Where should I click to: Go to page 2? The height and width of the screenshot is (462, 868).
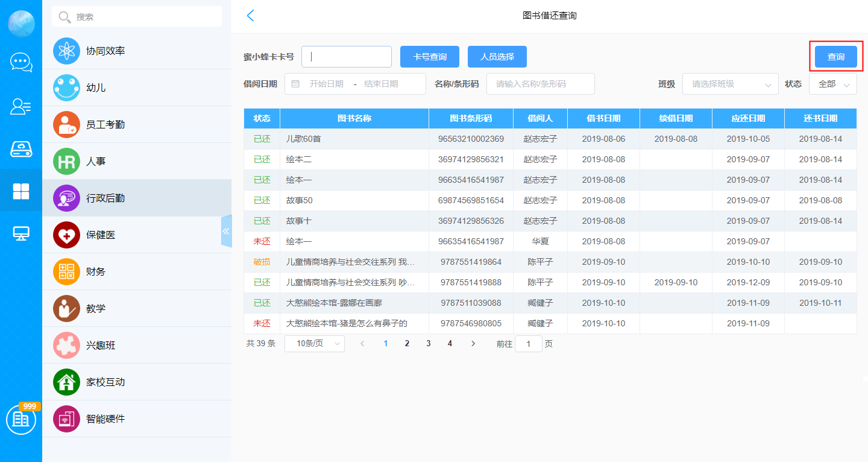407,344
